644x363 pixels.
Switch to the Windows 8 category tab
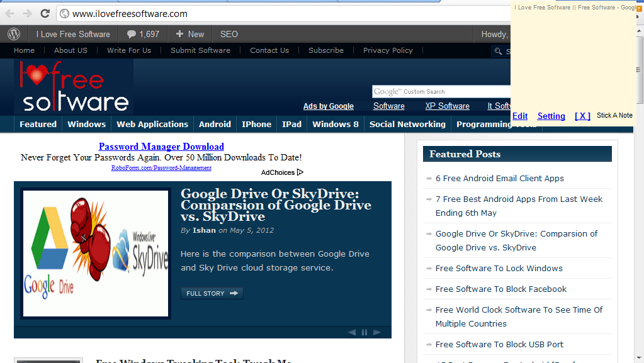pos(335,124)
